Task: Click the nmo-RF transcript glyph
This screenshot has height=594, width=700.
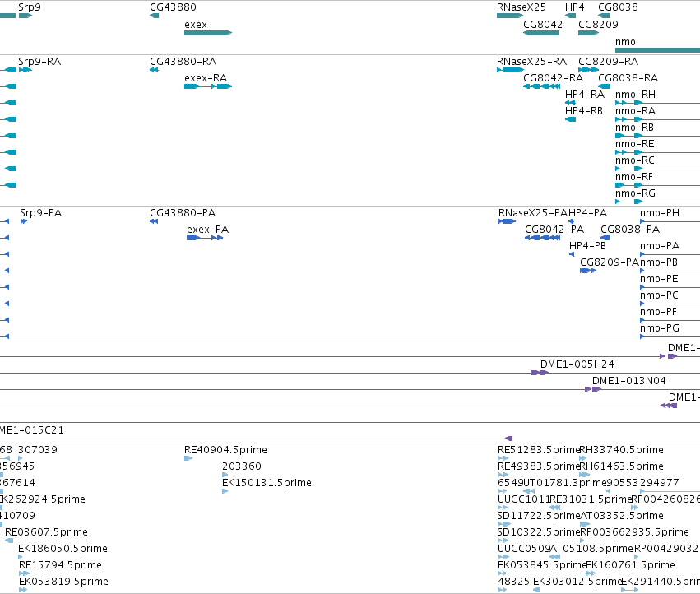Action: 657,185
